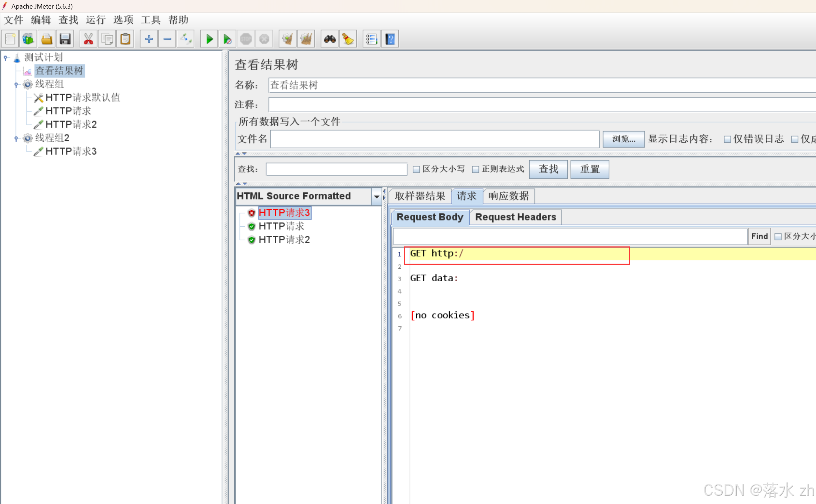
Task: Select failed sample HTTP请求3 in results
Action: (x=284, y=213)
